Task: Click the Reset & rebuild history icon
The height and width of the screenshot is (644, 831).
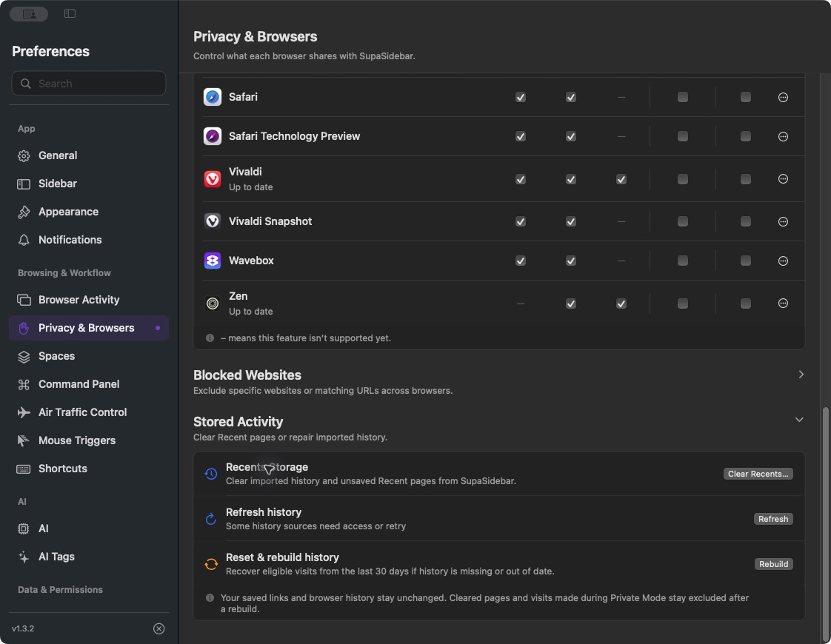Action: click(x=211, y=564)
